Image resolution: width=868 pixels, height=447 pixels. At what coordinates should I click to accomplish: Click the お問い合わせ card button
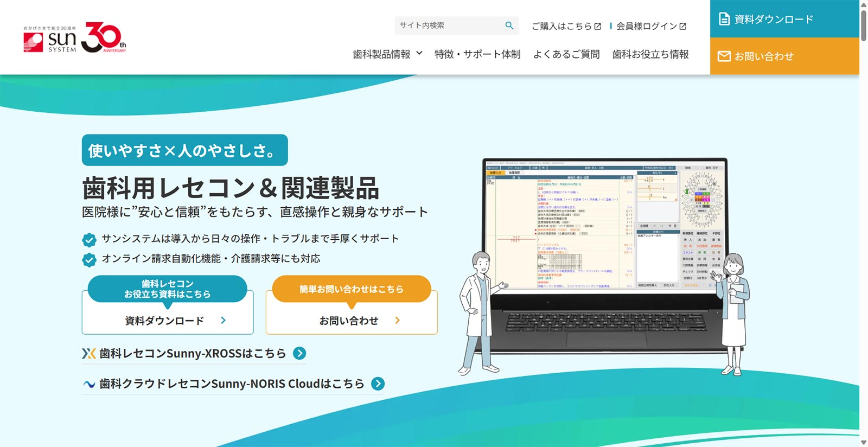tap(352, 320)
